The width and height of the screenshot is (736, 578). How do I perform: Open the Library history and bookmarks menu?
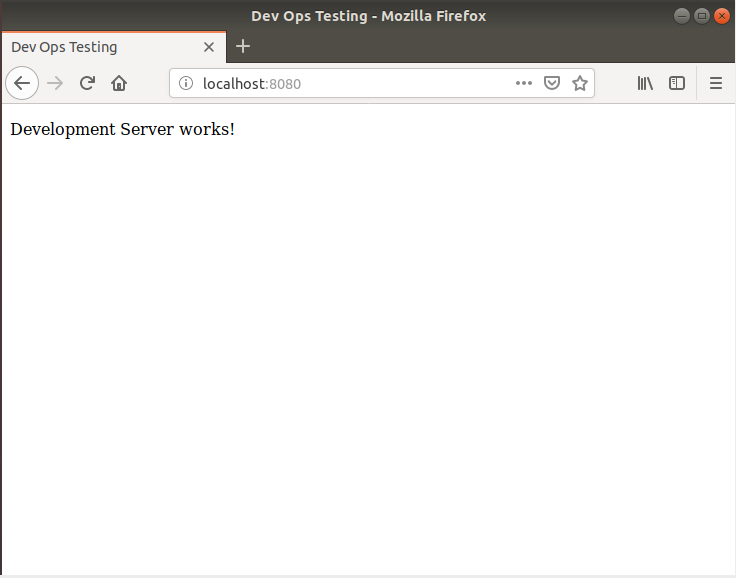click(645, 84)
